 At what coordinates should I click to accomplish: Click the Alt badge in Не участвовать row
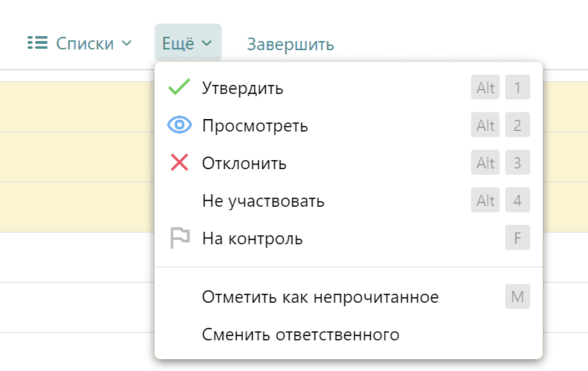[x=486, y=201]
